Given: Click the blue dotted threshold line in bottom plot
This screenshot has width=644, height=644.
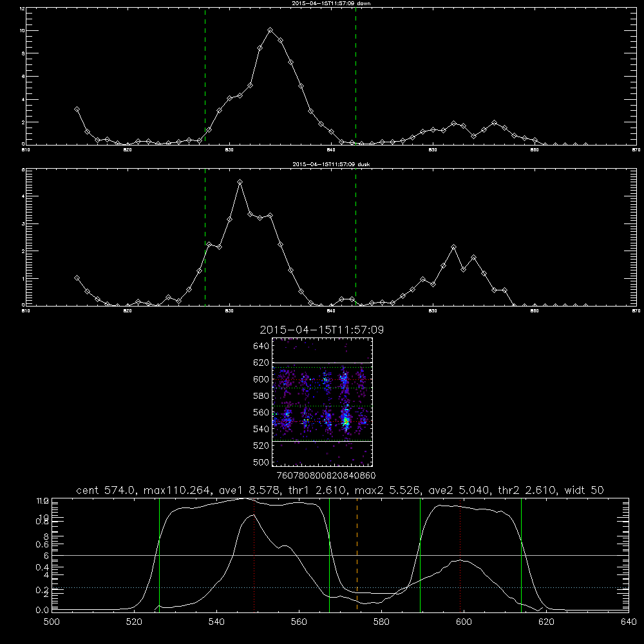Looking at the screenshot, I should coord(340,588).
